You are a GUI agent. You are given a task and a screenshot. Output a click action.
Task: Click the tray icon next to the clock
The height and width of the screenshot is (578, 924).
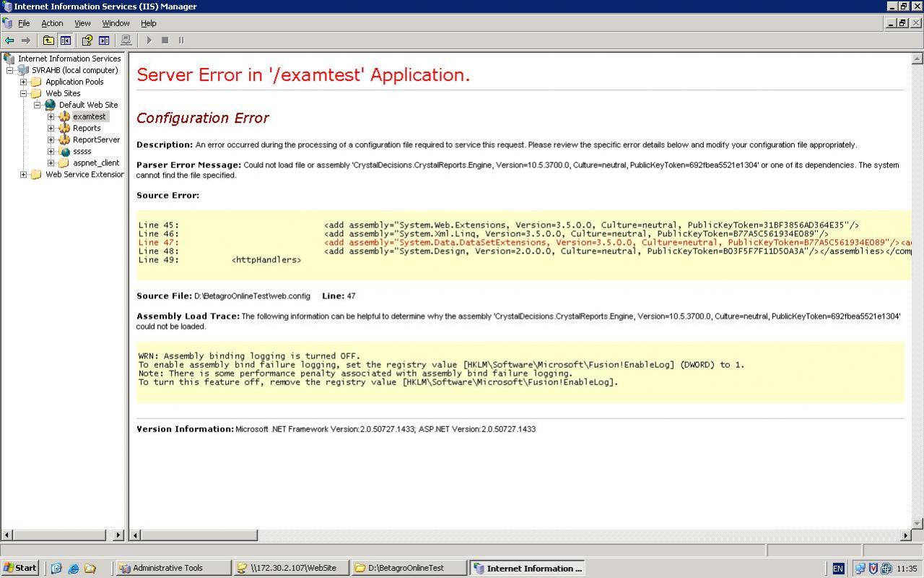coord(886,569)
